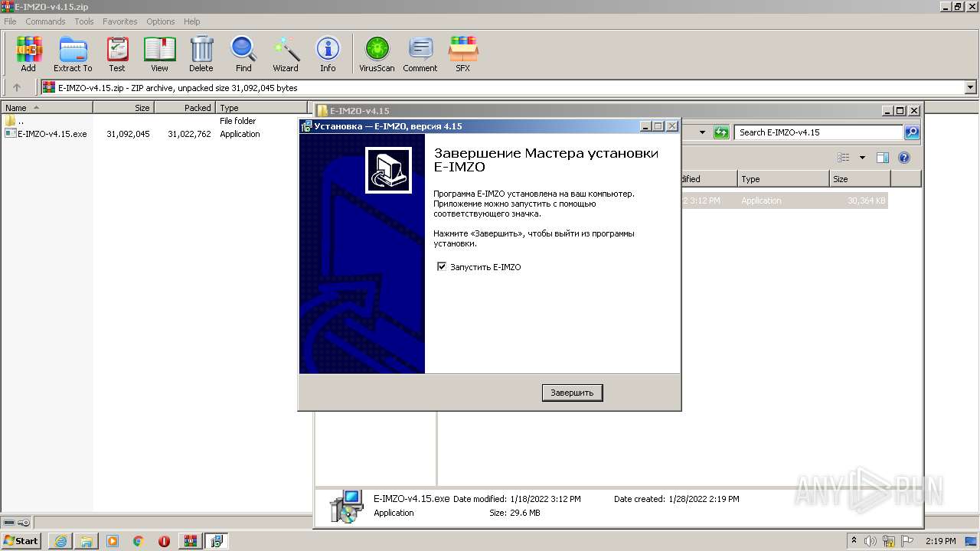This screenshot has width=980, height=551.
Task: Switch to WinRAR taskbar button
Action: tap(190, 541)
